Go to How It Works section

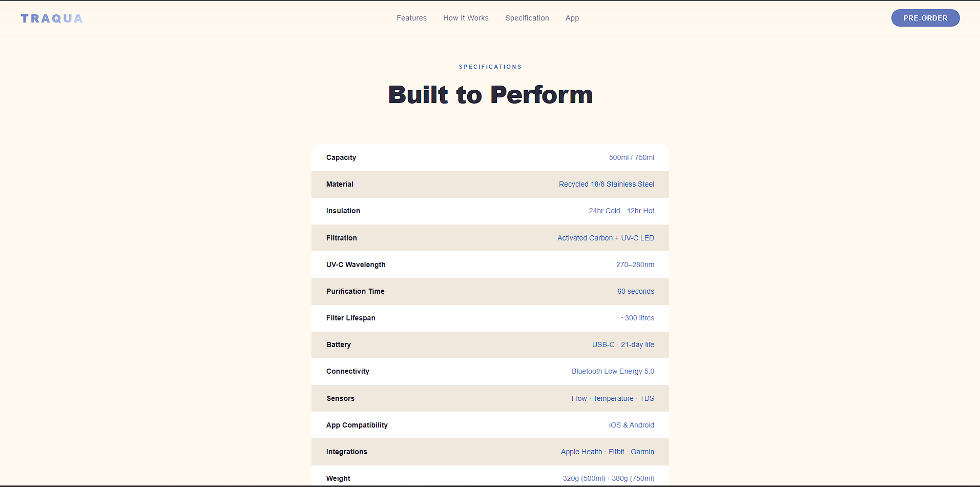466,18
